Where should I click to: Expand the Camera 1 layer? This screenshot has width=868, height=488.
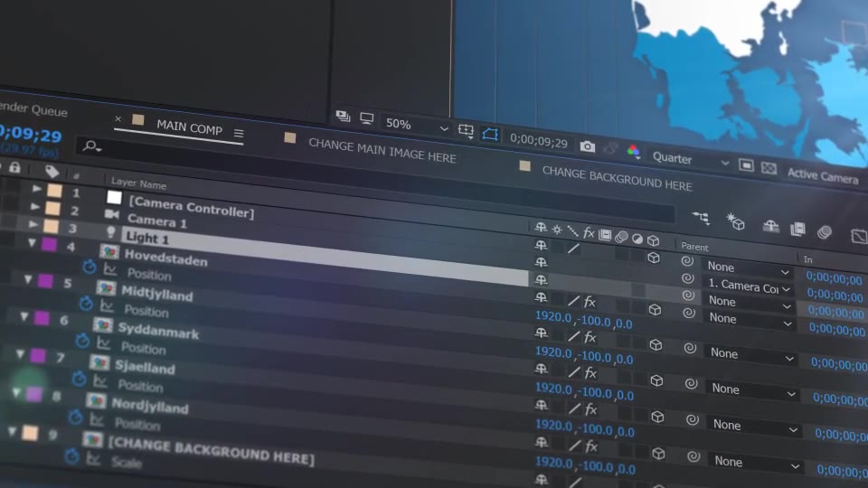pyautogui.click(x=35, y=207)
